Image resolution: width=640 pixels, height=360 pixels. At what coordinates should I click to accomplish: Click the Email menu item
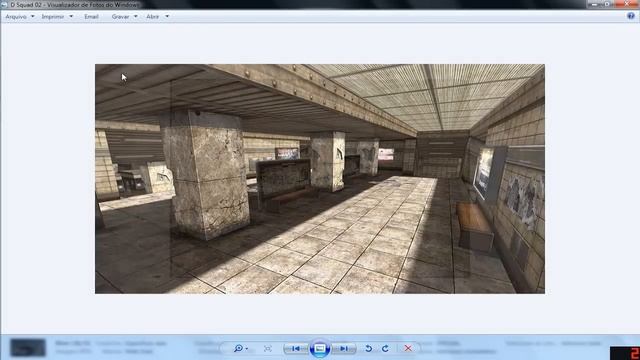tap(91, 17)
